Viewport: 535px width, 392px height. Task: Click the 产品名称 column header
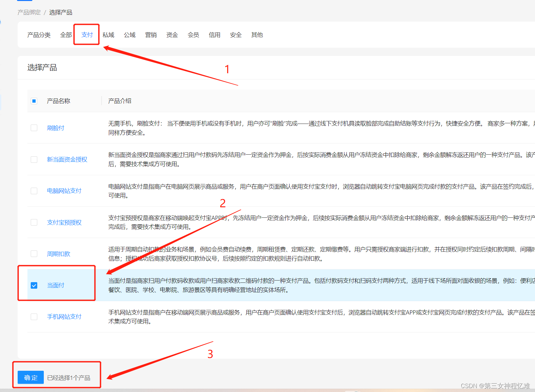(59, 101)
